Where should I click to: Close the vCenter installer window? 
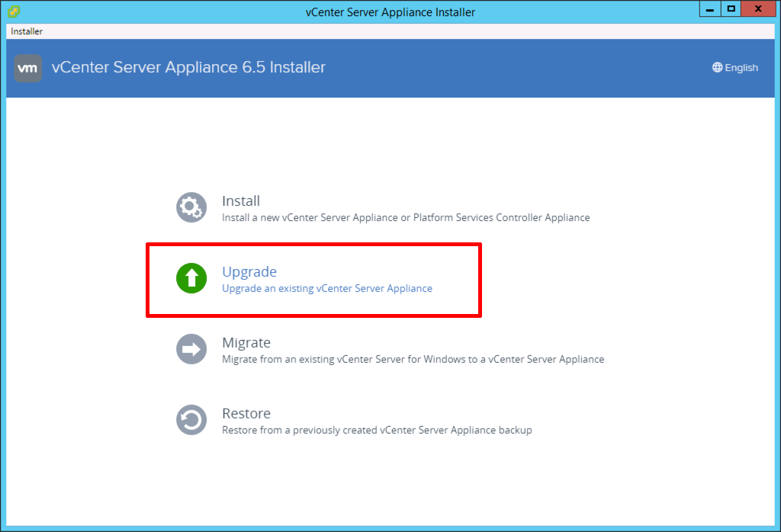click(x=758, y=9)
